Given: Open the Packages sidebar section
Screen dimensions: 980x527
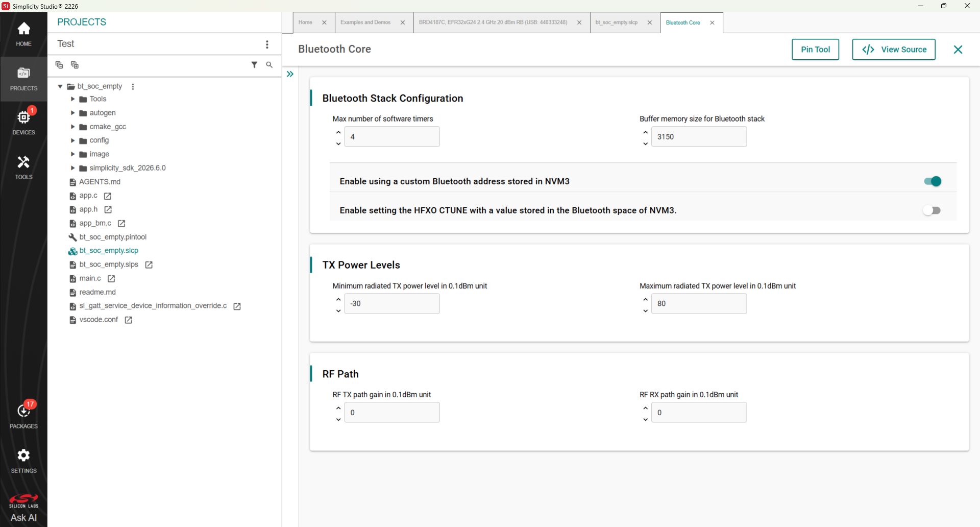Looking at the screenshot, I should [23, 415].
